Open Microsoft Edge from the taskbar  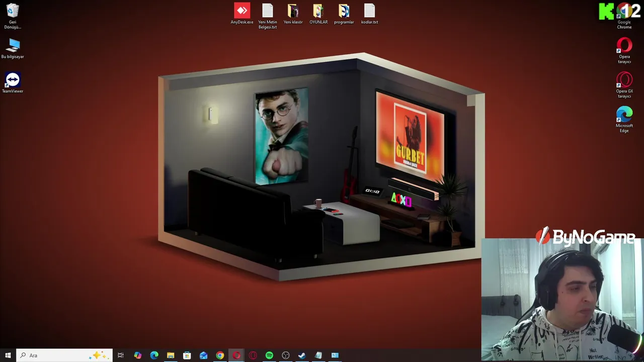point(154,355)
